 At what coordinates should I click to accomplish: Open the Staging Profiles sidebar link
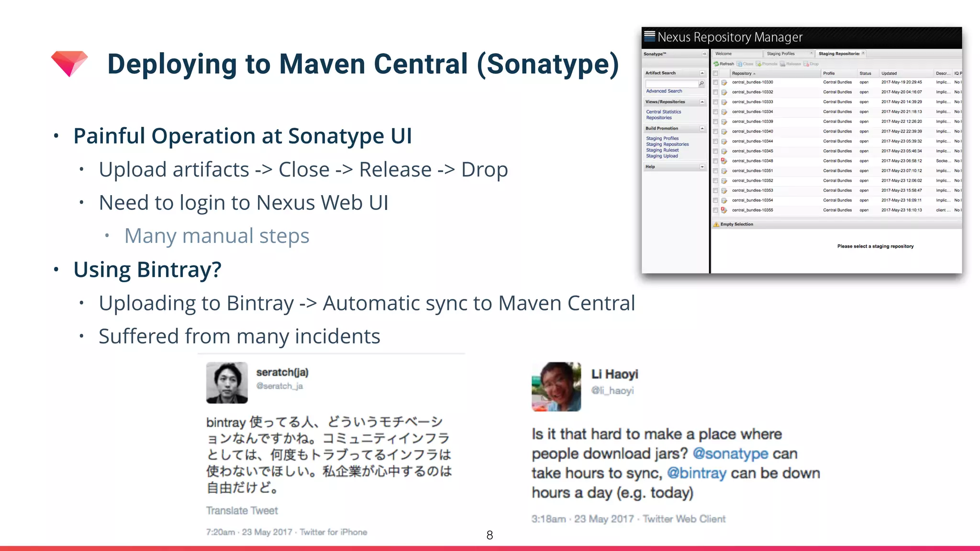[662, 138]
